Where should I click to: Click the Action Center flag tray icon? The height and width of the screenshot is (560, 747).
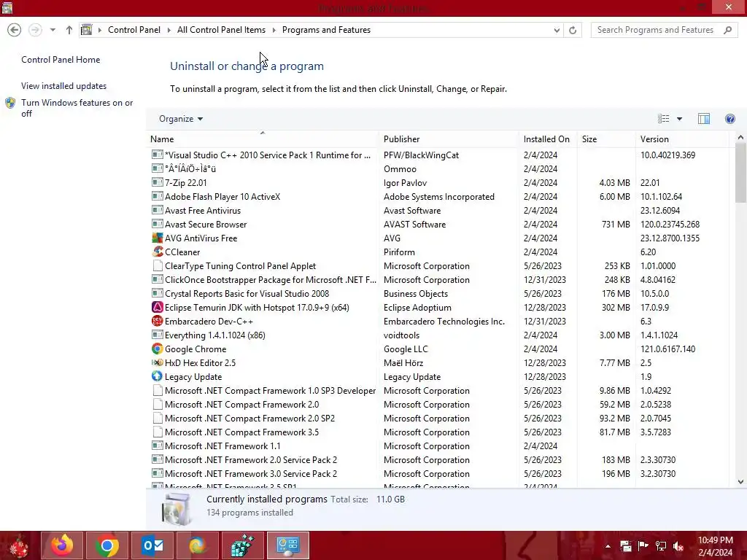click(643, 546)
